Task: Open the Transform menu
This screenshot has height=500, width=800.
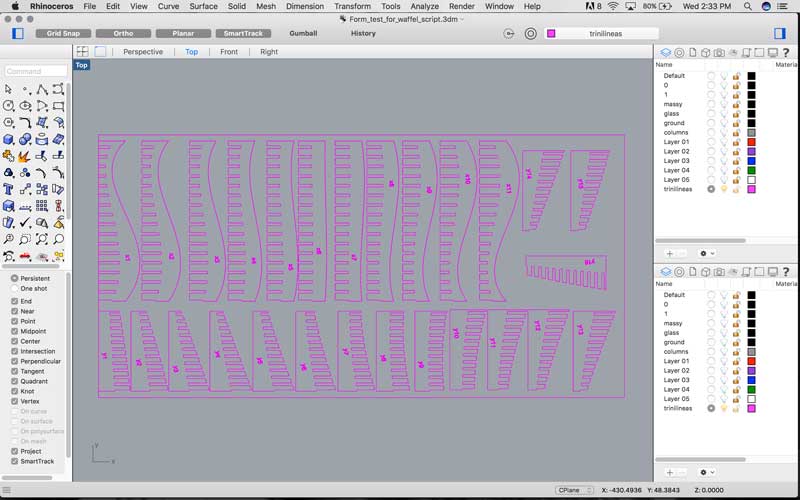Action: click(x=352, y=6)
